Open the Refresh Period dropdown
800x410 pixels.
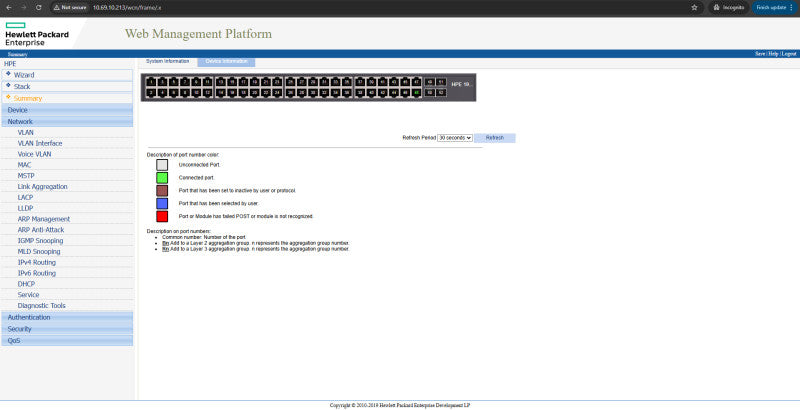tap(455, 138)
